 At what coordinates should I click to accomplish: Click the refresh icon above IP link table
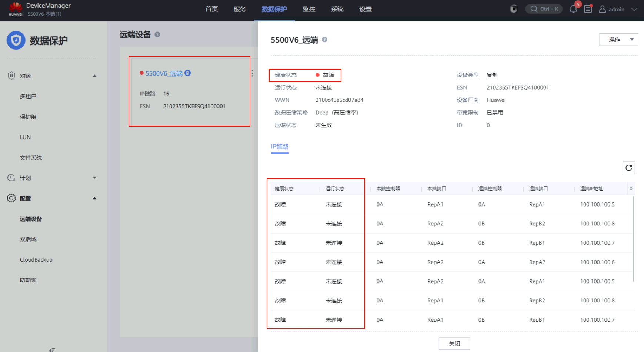tap(629, 168)
